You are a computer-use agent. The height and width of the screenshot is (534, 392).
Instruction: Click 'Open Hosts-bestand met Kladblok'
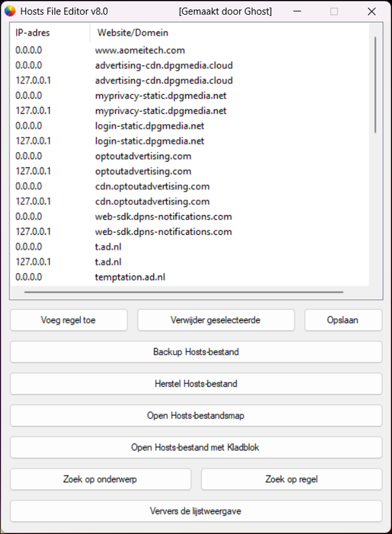click(196, 447)
